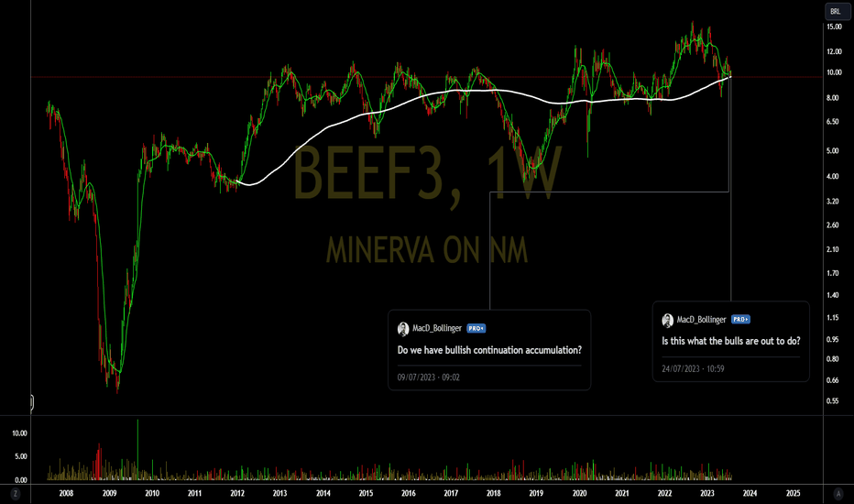
Task: Click the 0.80 price axis label
Action: [833, 359]
